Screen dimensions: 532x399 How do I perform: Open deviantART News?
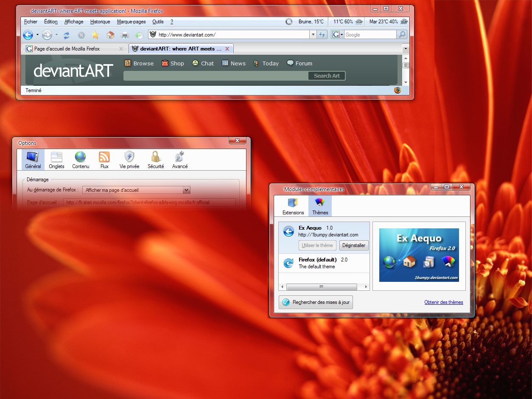(234, 63)
